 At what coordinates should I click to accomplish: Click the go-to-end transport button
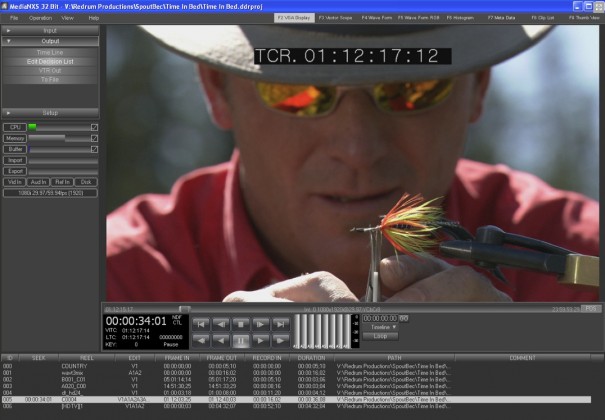tap(282, 324)
